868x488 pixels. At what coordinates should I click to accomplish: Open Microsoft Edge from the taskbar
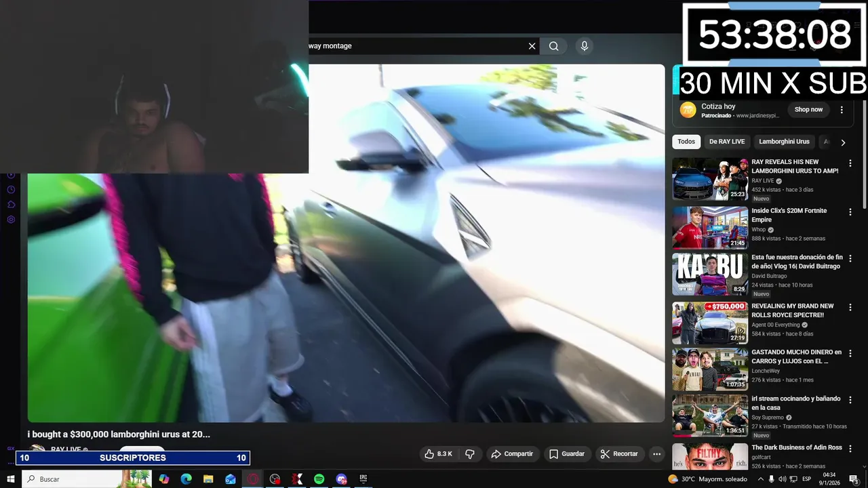pyautogui.click(x=186, y=479)
